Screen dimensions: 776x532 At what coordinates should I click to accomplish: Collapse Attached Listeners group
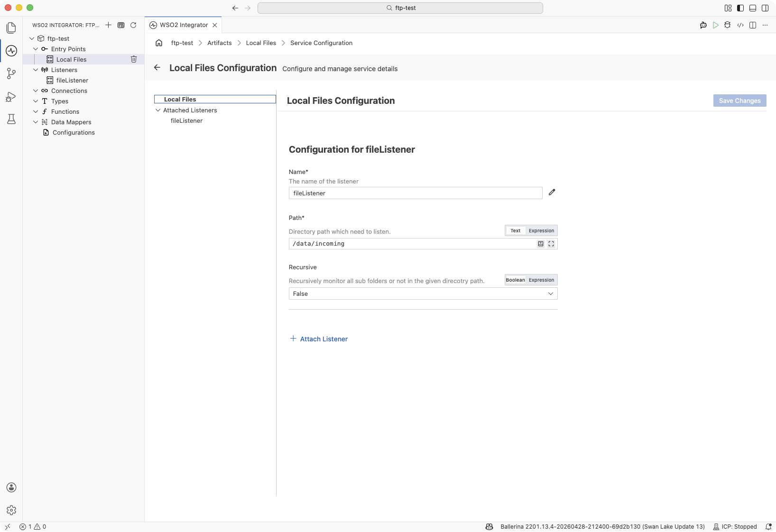click(x=158, y=110)
